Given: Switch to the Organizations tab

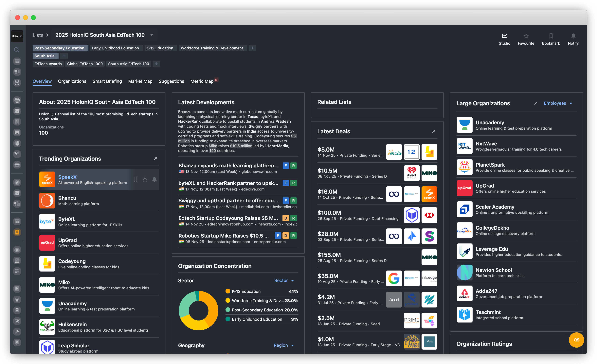Looking at the screenshot, I should point(72,81).
